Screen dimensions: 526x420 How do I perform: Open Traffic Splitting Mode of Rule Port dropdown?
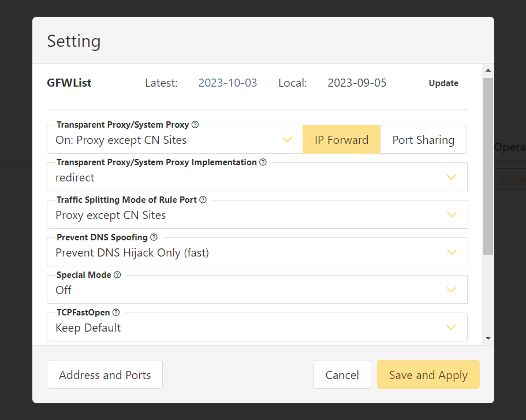(257, 215)
